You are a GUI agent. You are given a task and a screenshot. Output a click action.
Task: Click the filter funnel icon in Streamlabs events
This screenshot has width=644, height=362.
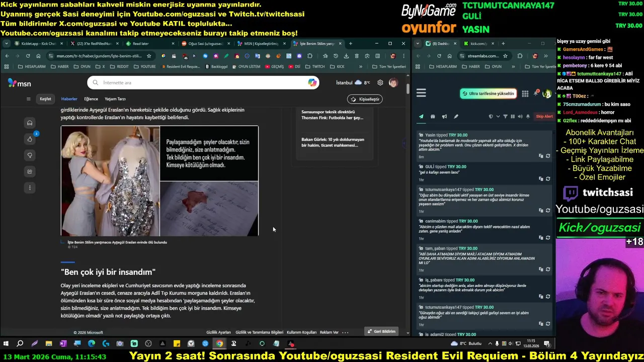coord(506,117)
